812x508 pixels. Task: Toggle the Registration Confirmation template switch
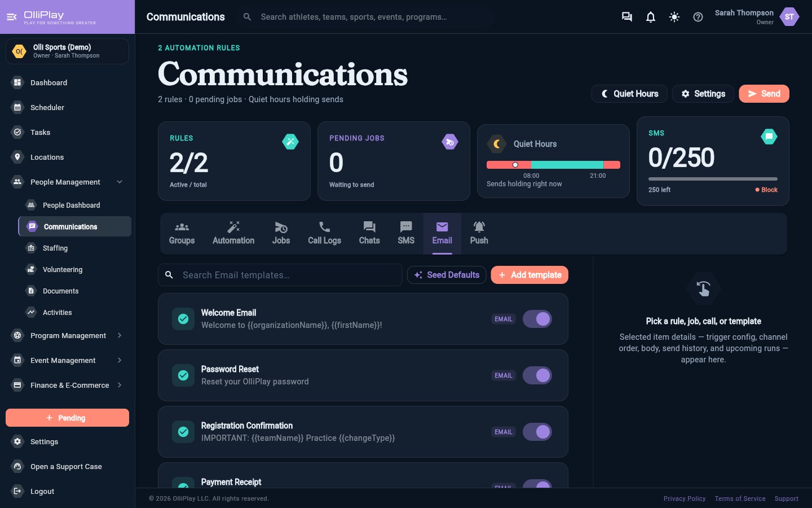click(x=537, y=432)
